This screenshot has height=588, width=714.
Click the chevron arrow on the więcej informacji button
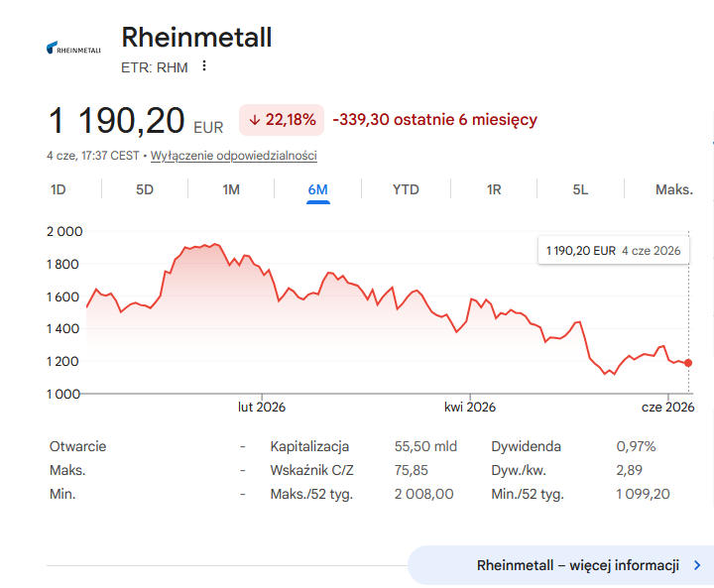click(697, 565)
